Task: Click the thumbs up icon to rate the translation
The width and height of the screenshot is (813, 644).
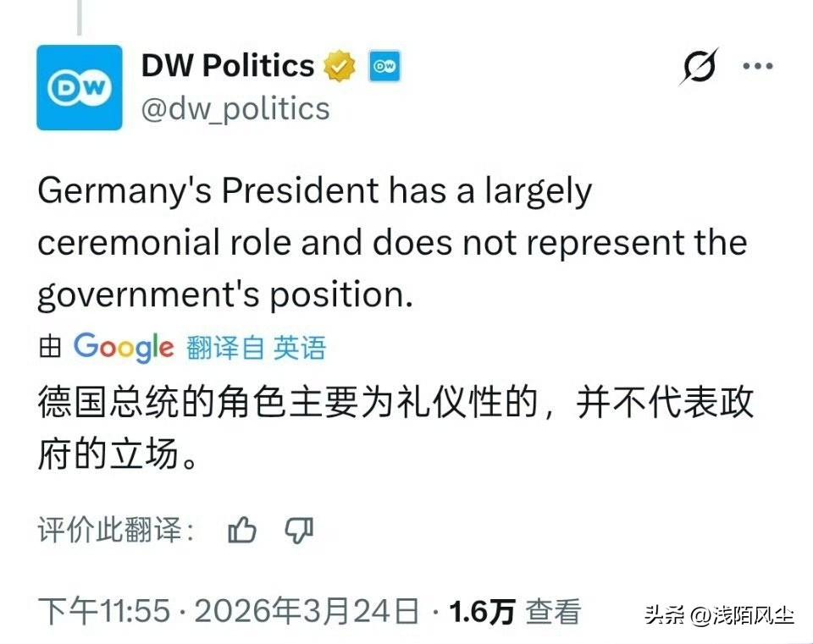Action: tap(244, 530)
